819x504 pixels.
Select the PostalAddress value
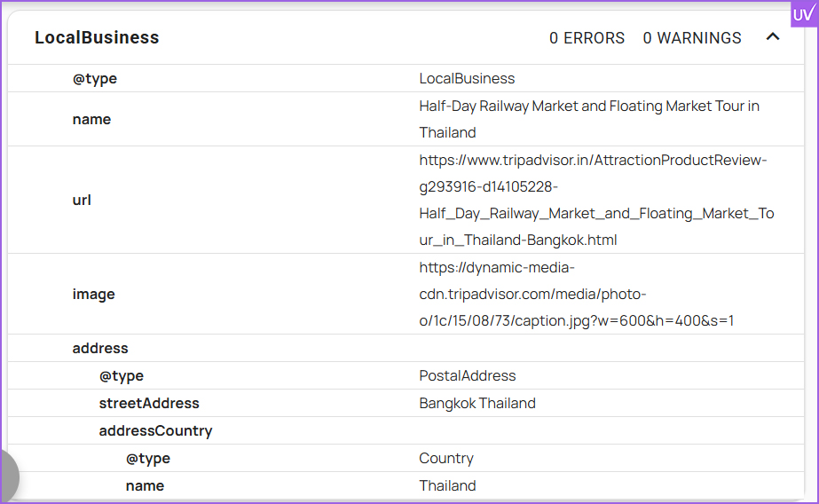pos(468,375)
